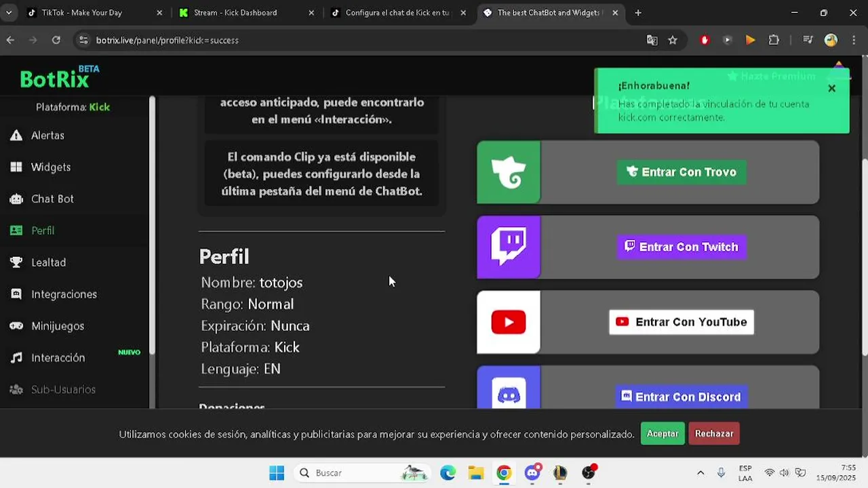
Task: Open the translate page icon
Action: (x=652, y=41)
